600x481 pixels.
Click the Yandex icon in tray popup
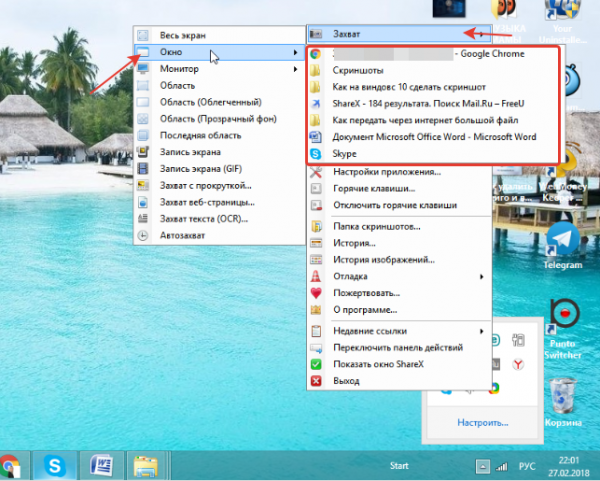point(518,364)
